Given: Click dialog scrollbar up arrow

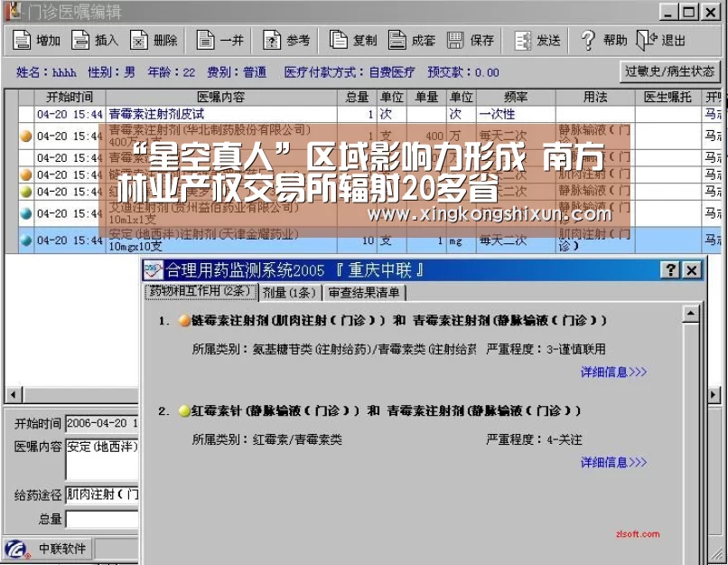Looking at the screenshot, I should tap(691, 314).
